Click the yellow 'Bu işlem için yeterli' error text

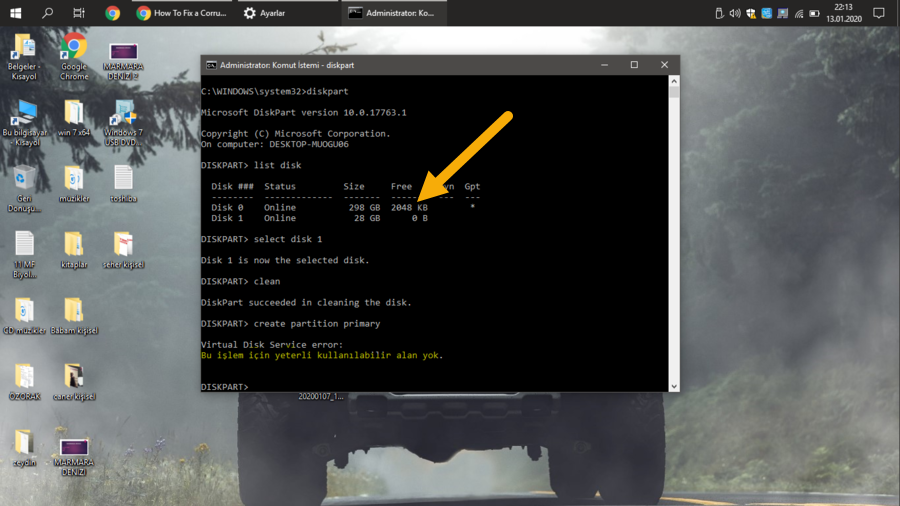tap(322, 356)
